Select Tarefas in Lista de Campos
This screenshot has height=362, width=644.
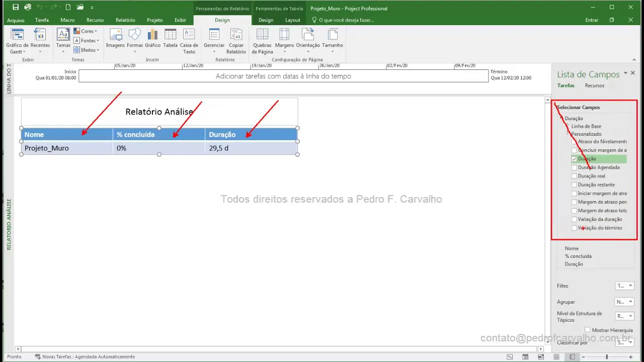click(x=566, y=85)
